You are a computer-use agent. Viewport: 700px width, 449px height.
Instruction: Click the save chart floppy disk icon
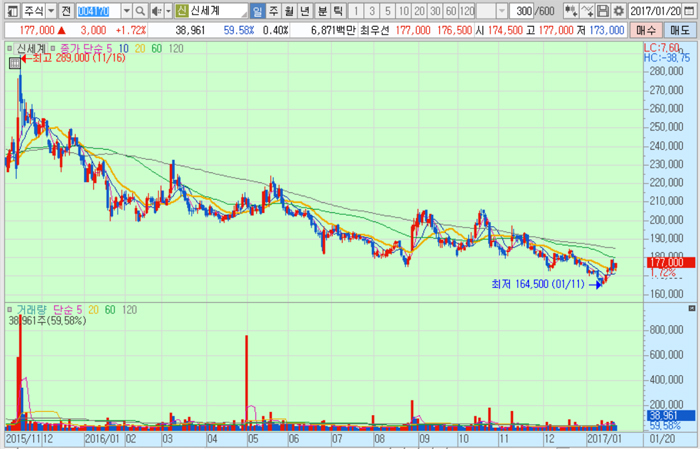tap(602, 11)
